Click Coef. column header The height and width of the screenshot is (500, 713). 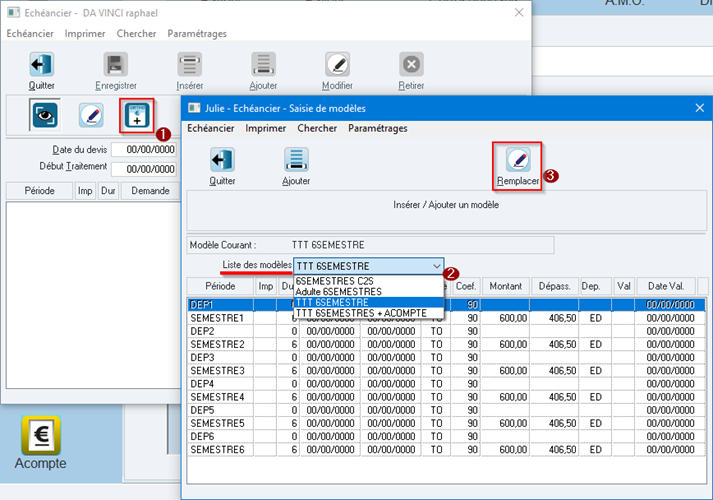pyautogui.click(x=466, y=286)
